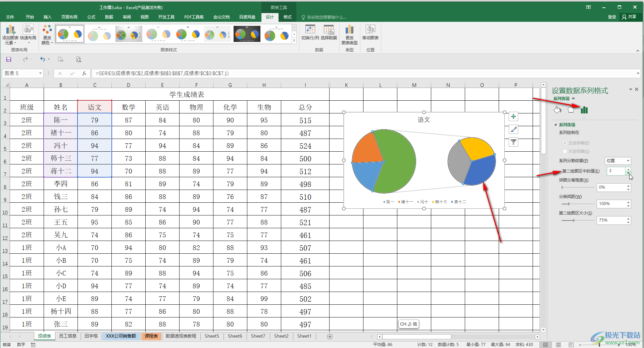This screenshot has height=348, width=644.
Task: Click the Chart Elements plus button
Action: [x=513, y=117]
